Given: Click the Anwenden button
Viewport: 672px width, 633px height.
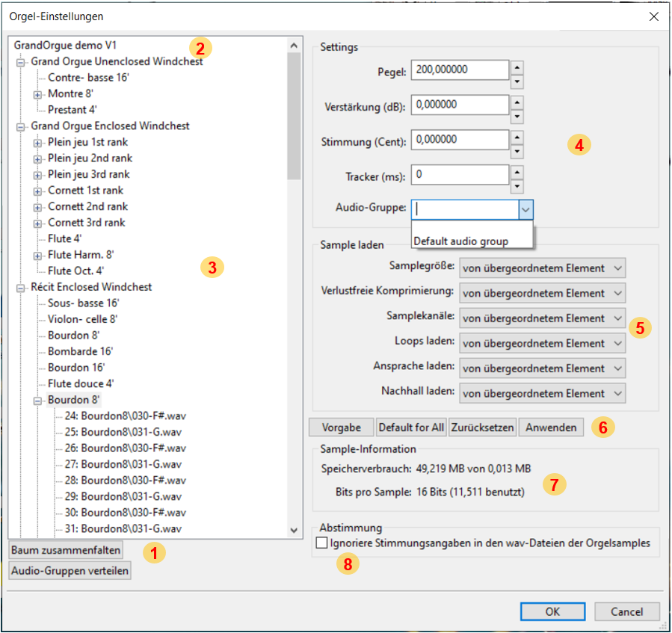Looking at the screenshot, I should click(551, 427).
